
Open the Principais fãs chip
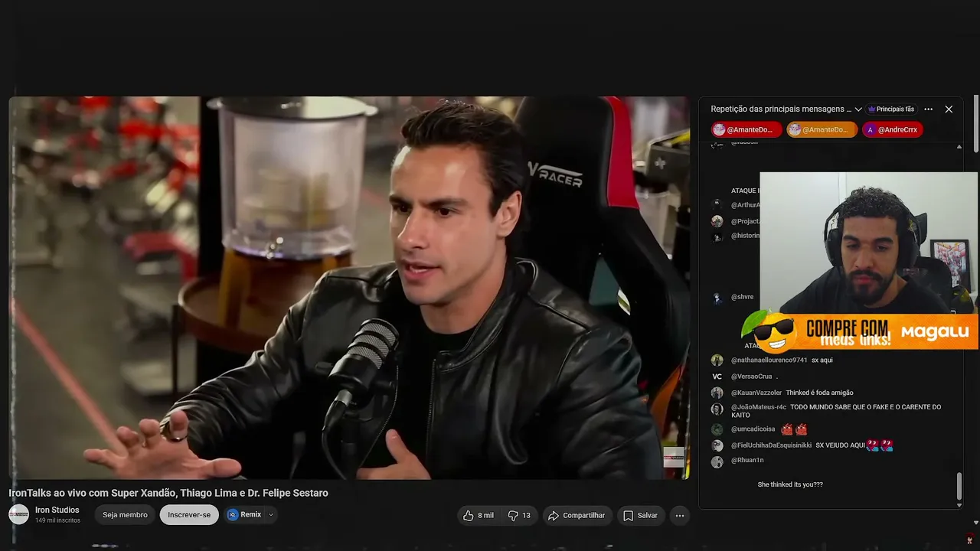tap(891, 109)
